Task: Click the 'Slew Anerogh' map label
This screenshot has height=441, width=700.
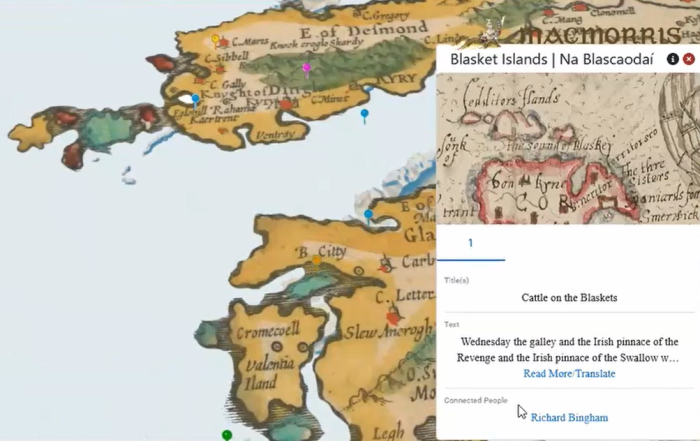Action: click(x=388, y=332)
